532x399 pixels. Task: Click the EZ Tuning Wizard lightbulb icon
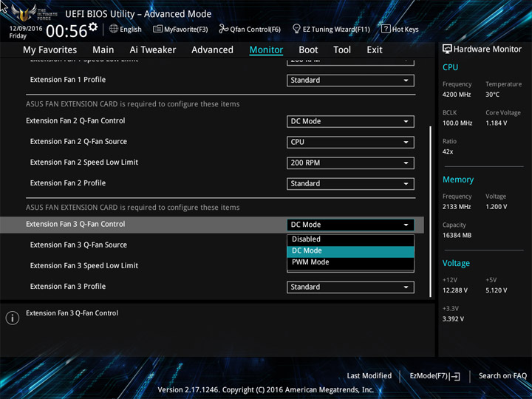pyautogui.click(x=296, y=29)
